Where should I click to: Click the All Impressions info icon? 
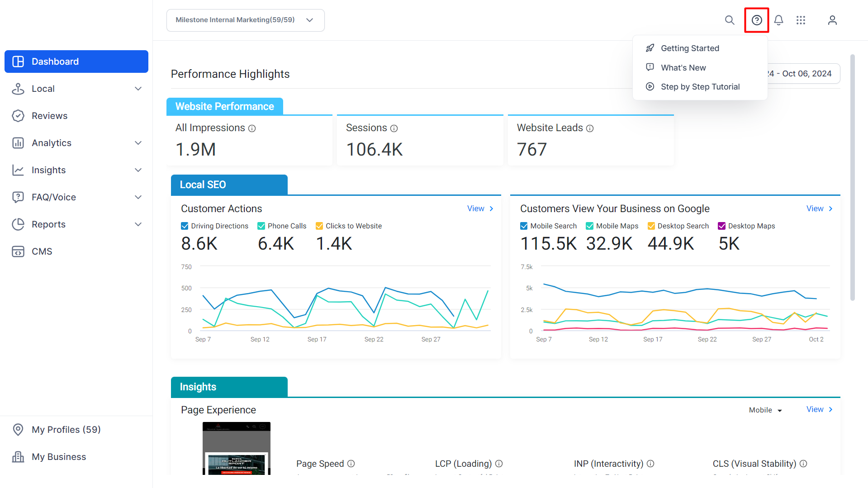[x=252, y=128]
